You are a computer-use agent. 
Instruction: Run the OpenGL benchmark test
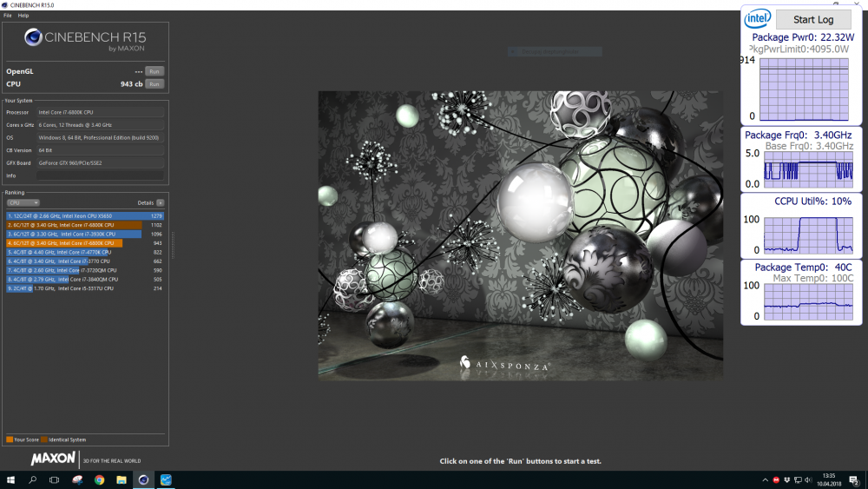click(x=155, y=71)
